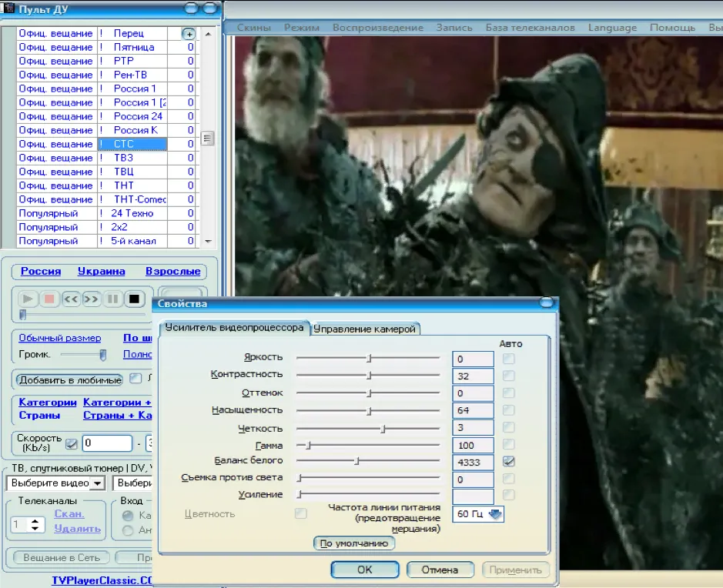Switch to Управление камерой tab
Screen dimensions: 723x588
click(365, 329)
